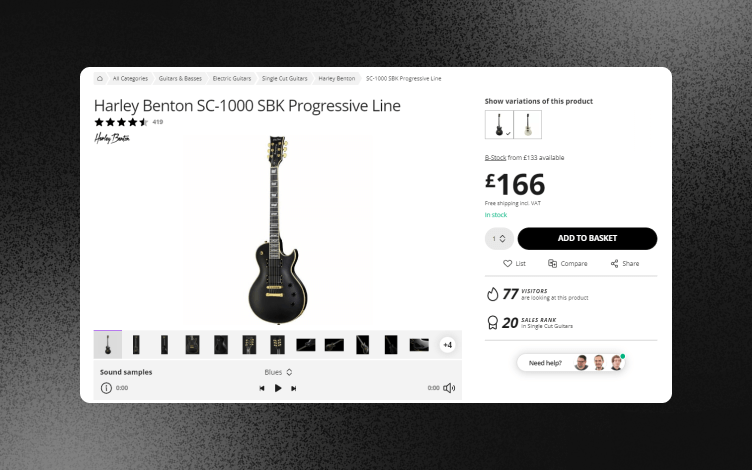Open the Blues sound style dropdown

(278, 372)
